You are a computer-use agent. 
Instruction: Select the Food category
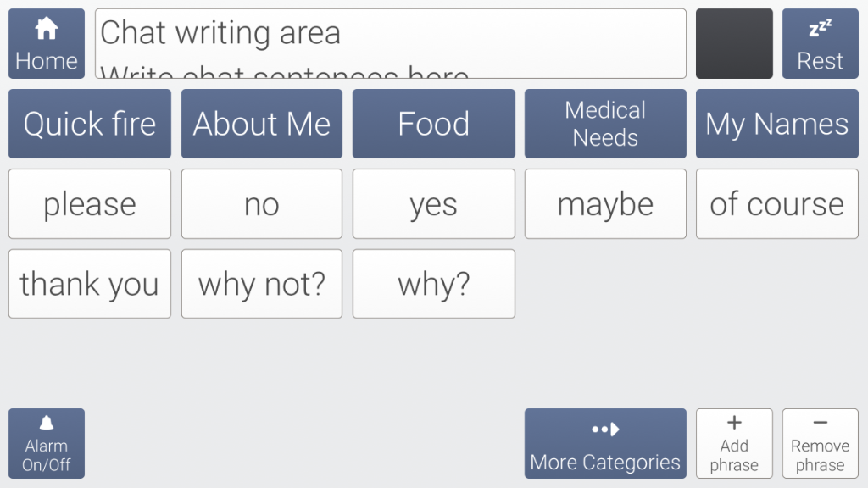(x=434, y=124)
